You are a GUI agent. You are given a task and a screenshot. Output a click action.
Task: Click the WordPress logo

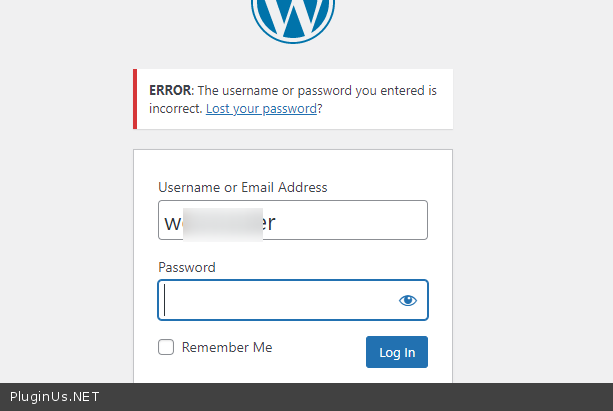[293, 15]
